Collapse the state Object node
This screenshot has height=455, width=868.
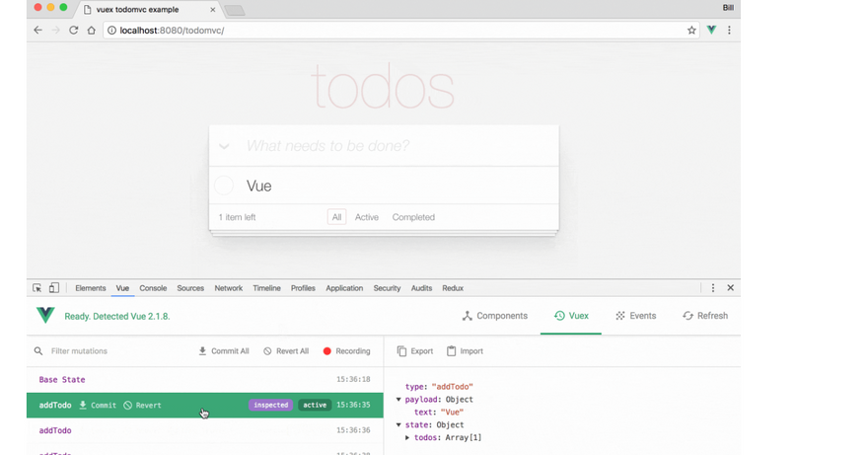[398, 425]
